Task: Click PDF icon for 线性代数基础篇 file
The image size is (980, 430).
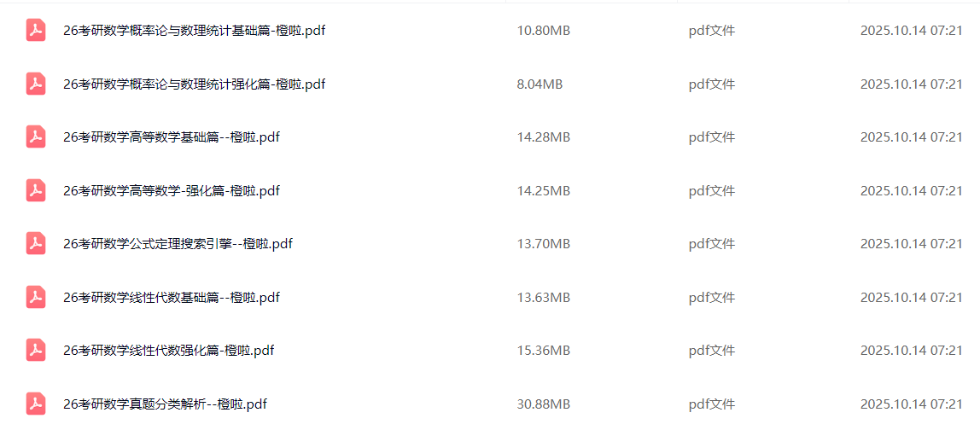Action: click(x=35, y=297)
